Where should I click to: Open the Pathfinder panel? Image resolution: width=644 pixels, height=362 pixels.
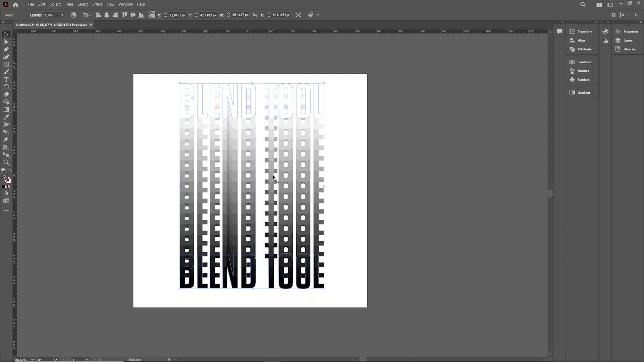click(585, 49)
